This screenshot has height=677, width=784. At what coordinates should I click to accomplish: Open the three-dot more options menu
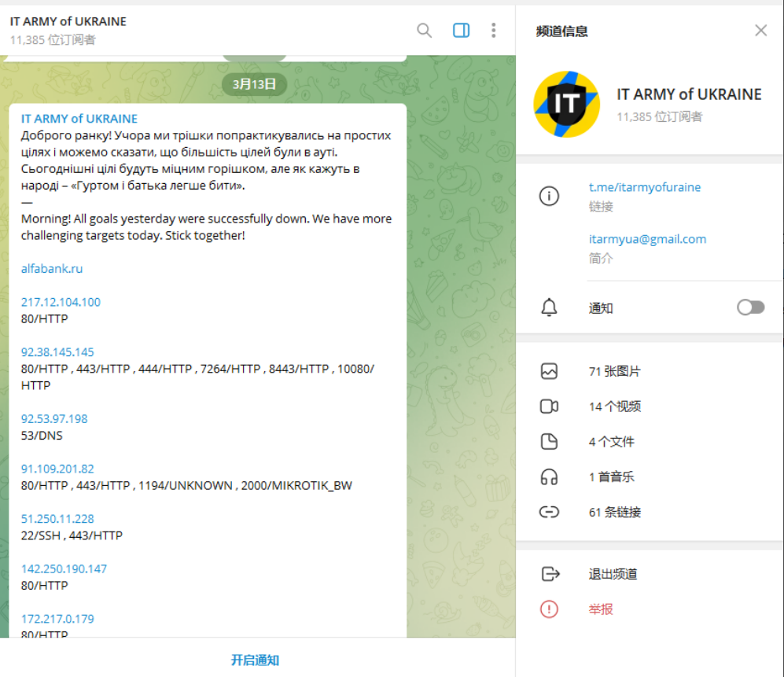pos(494,31)
